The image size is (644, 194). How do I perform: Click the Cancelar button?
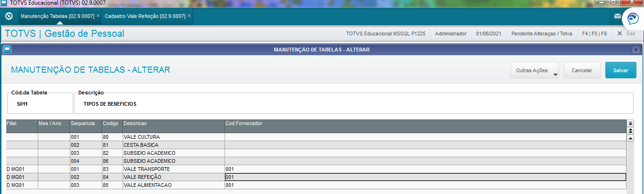coord(582,70)
